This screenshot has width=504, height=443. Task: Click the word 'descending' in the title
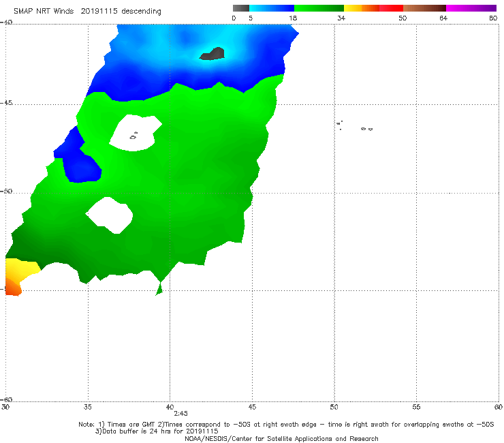click(x=142, y=12)
